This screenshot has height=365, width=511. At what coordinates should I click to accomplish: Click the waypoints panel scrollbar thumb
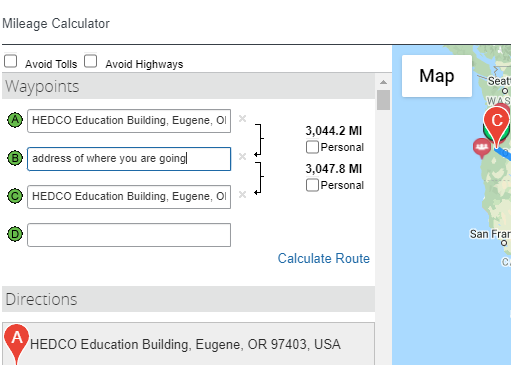pos(383,100)
